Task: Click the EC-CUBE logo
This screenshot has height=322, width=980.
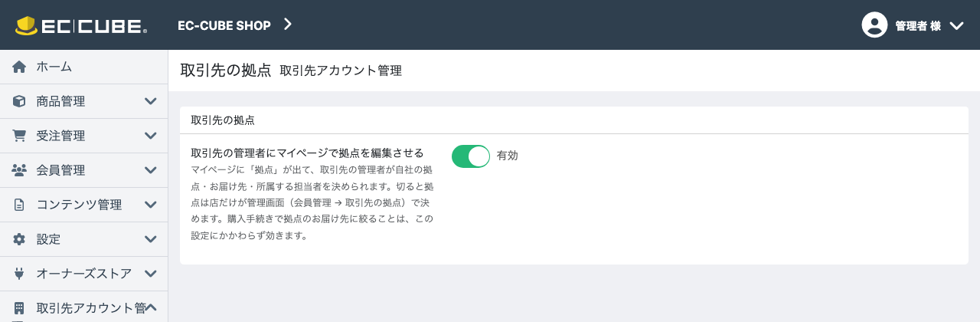Action: [x=81, y=25]
